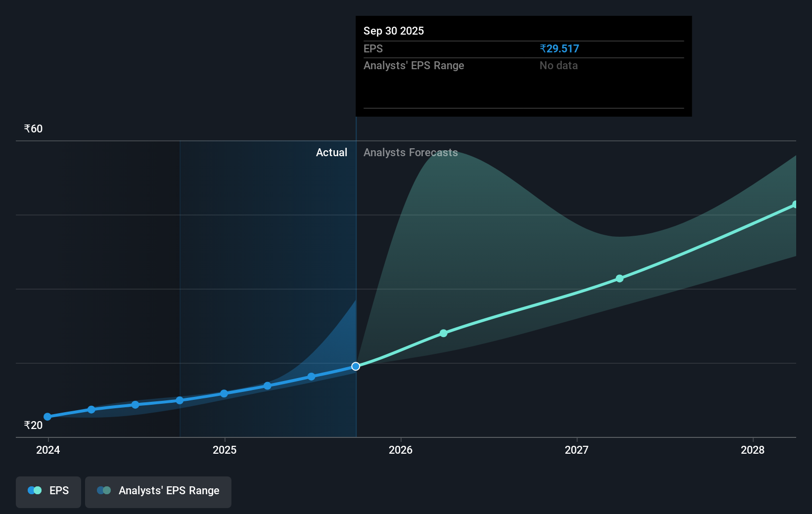
Task: Click the Sep 30 2025 tooltip date
Action: 394,31
